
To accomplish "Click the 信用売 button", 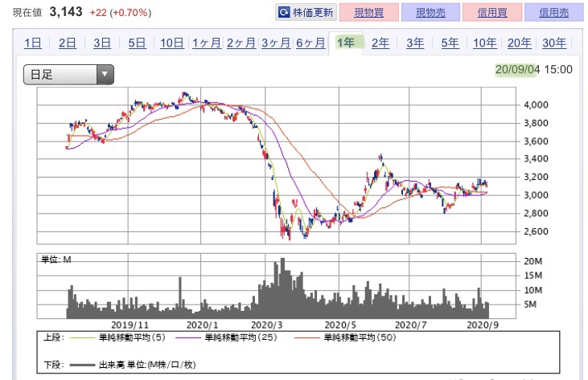I will click(553, 13).
